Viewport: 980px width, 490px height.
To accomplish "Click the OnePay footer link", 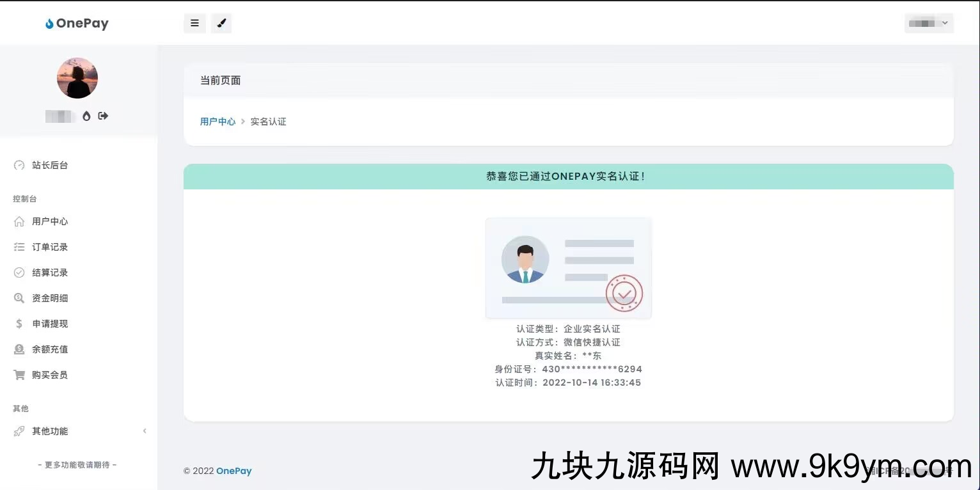I will coord(233,471).
